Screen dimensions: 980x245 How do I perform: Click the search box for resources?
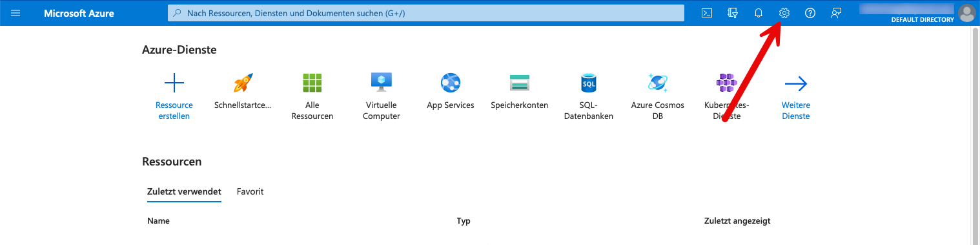pyautogui.click(x=426, y=13)
